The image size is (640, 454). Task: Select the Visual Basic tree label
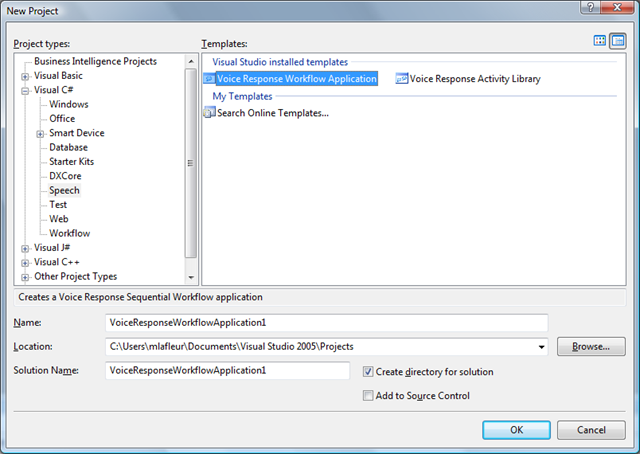click(58, 76)
